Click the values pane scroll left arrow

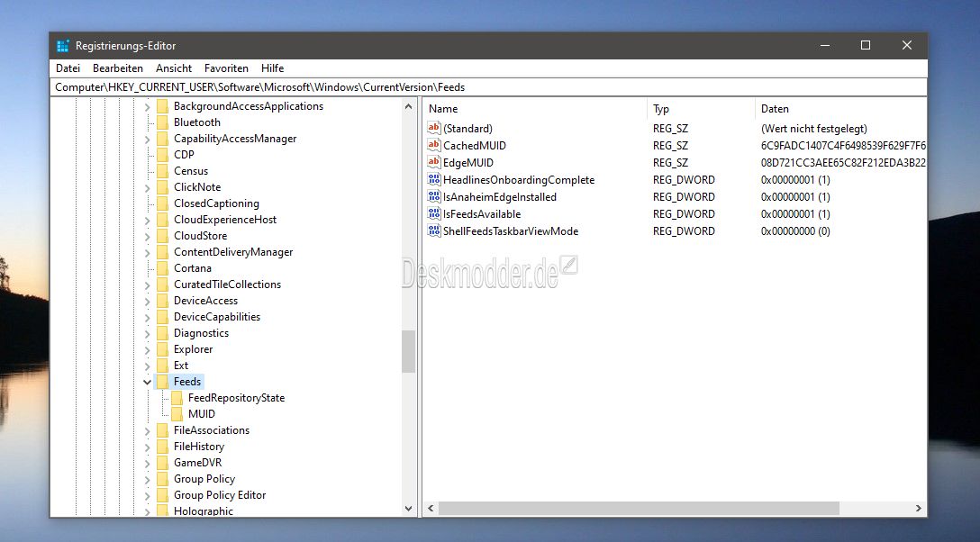click(431, 509)
